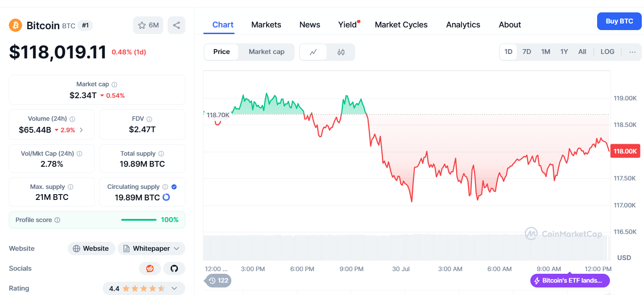Open the Reddit social link

click(x=150, y=268)
